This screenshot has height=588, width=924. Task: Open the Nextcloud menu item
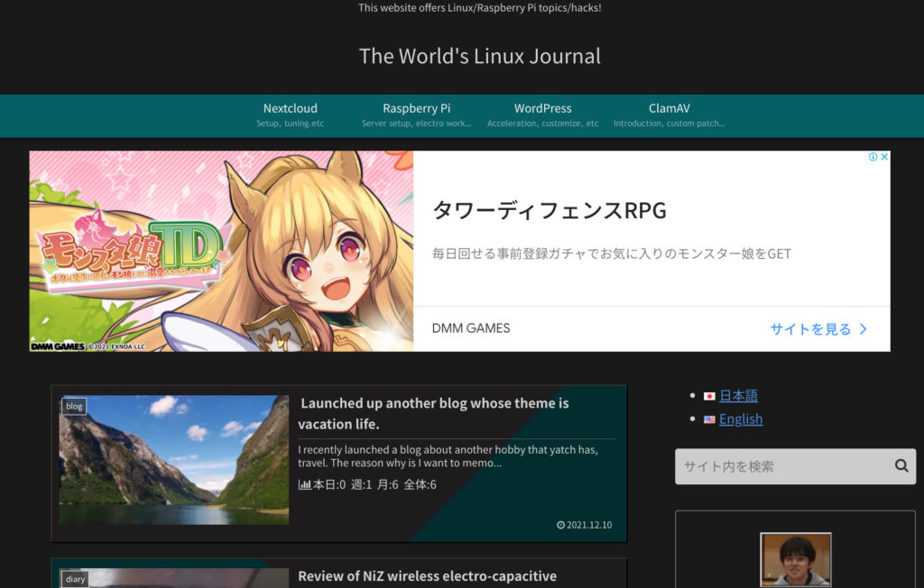(x=290, y=115)
